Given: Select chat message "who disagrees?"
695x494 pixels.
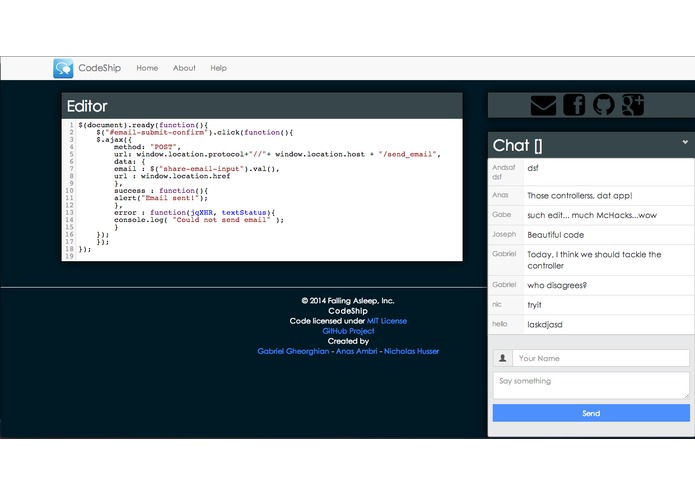Looking at the screenshot, I should click(557, 285).
